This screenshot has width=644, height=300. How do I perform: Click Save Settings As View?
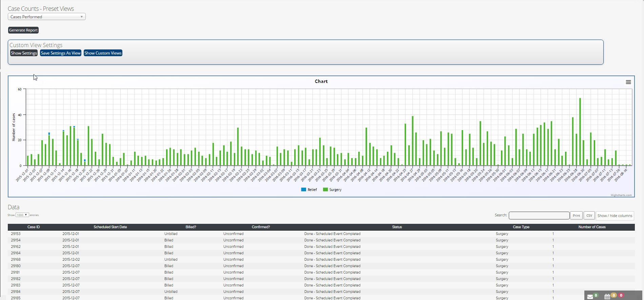61,53
